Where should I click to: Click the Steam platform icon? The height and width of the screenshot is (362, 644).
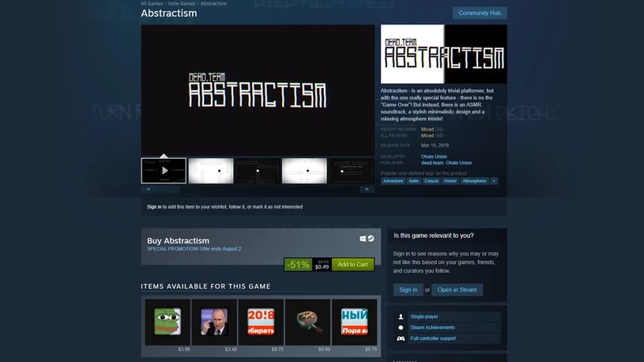371,239
